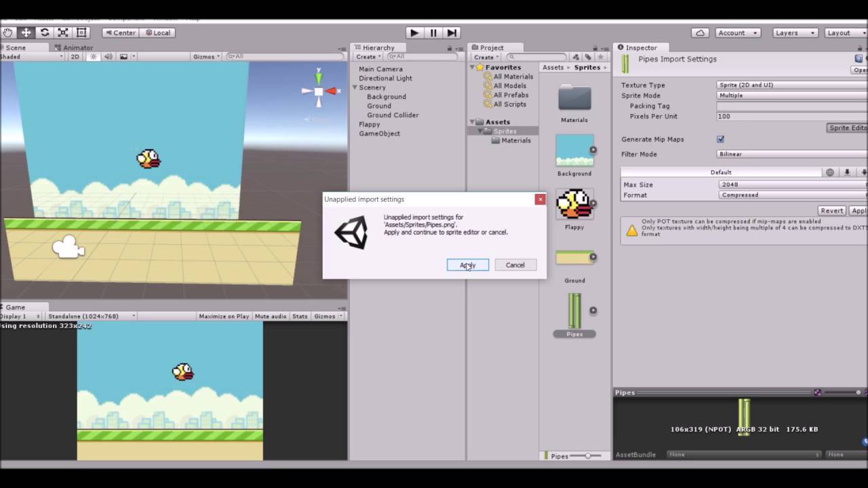868x488 pixels.
Task: Toggle scene audio speaker icon
Action: point(108,57)
